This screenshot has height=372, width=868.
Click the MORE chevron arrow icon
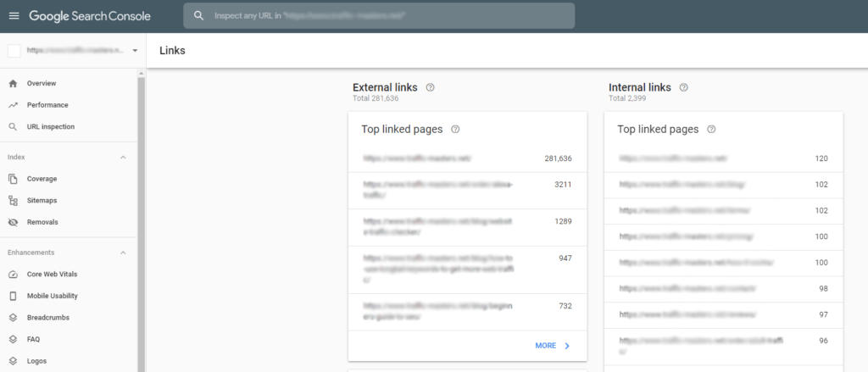[567, 346]
